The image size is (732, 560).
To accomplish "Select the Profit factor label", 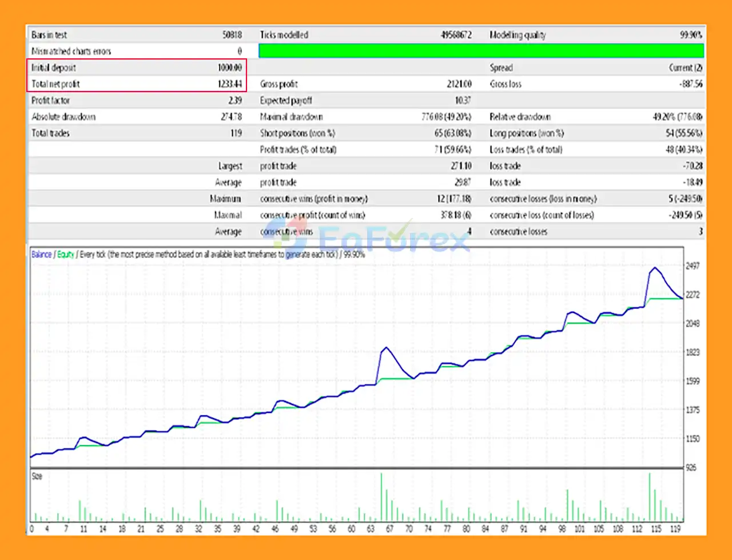I will pos(51,101).
